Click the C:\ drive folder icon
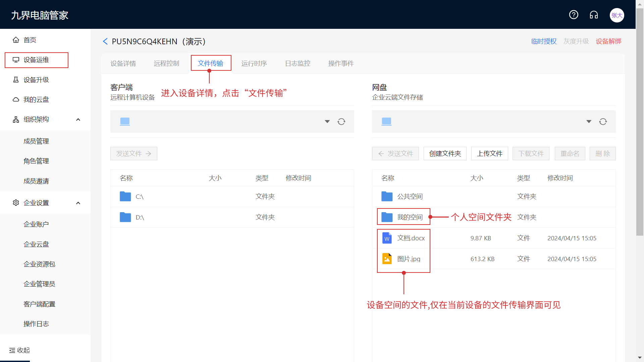 point(125,196)
